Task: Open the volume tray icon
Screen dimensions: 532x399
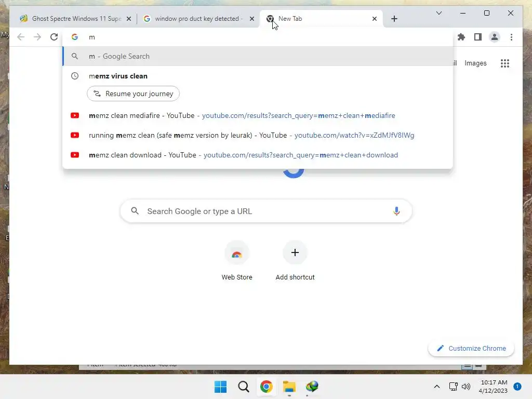Action: point(466,387)
